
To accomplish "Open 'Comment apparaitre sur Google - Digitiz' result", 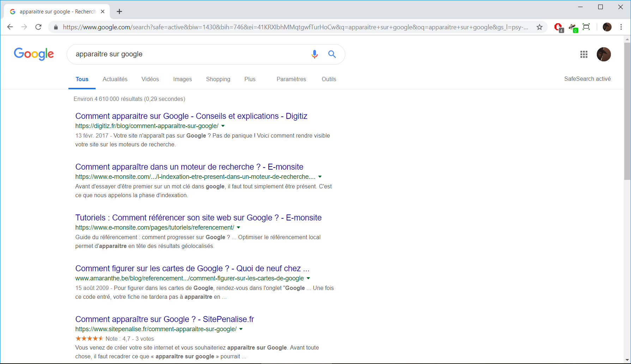I will click(x=191, y=116).
